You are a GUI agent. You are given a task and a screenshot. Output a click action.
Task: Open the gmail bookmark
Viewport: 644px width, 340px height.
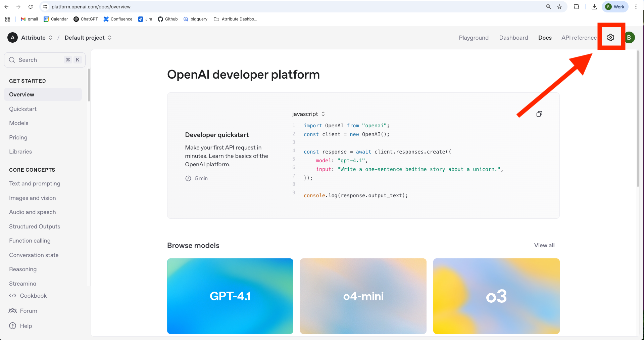29,19
